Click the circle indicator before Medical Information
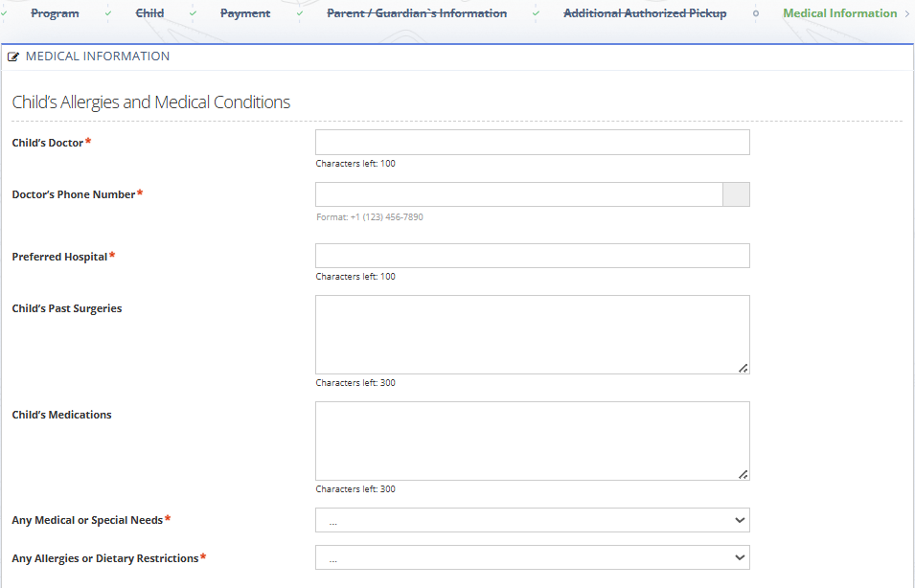Viewport: 915px width, 588px height. click(x=755, y=13)
